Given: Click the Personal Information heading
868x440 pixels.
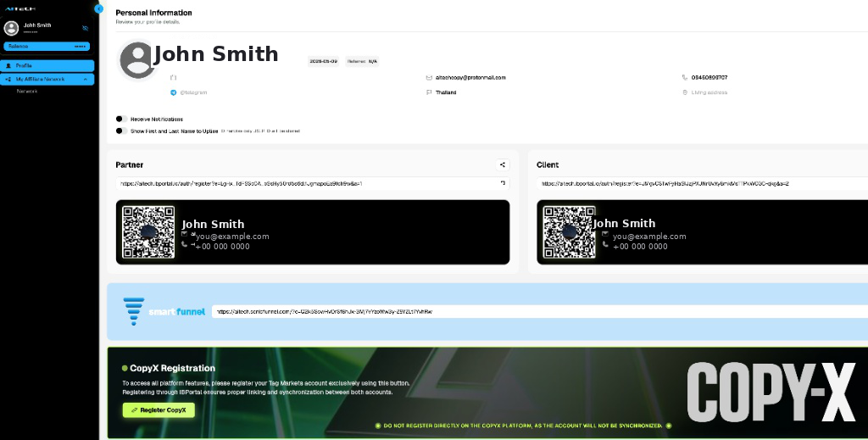Looking at the screenshot, I should pyautogui.click(x=154, y=12).
